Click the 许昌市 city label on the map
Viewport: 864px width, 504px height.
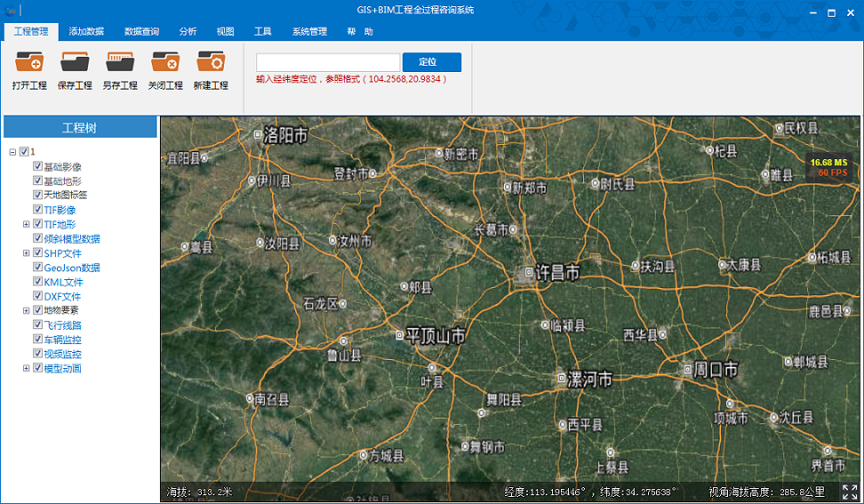[557, 273]
